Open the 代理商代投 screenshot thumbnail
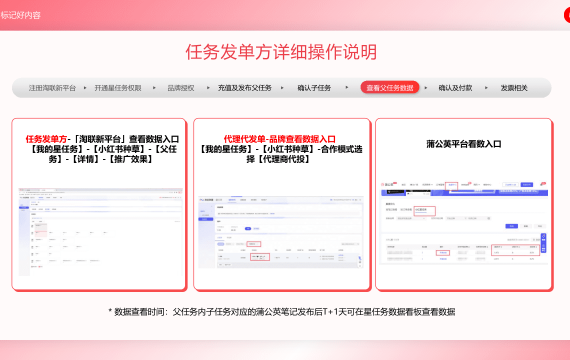 (281, 232)
